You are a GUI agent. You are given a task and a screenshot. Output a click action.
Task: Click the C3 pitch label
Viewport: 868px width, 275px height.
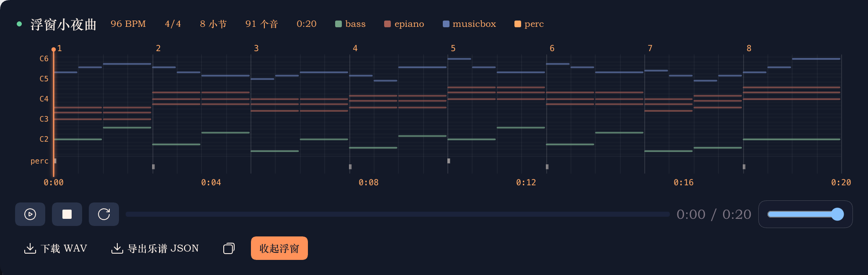click(x=44, y=119)
